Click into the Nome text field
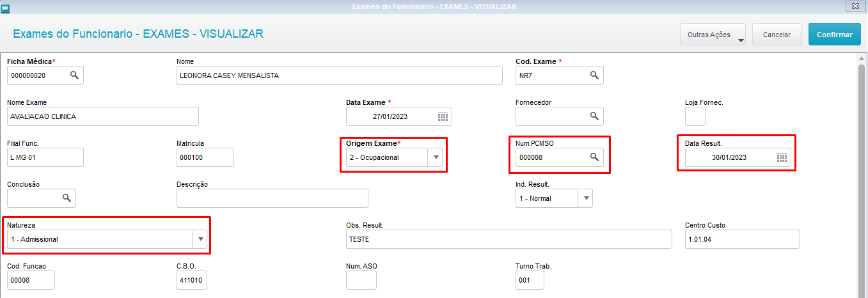 click(339, 75)
